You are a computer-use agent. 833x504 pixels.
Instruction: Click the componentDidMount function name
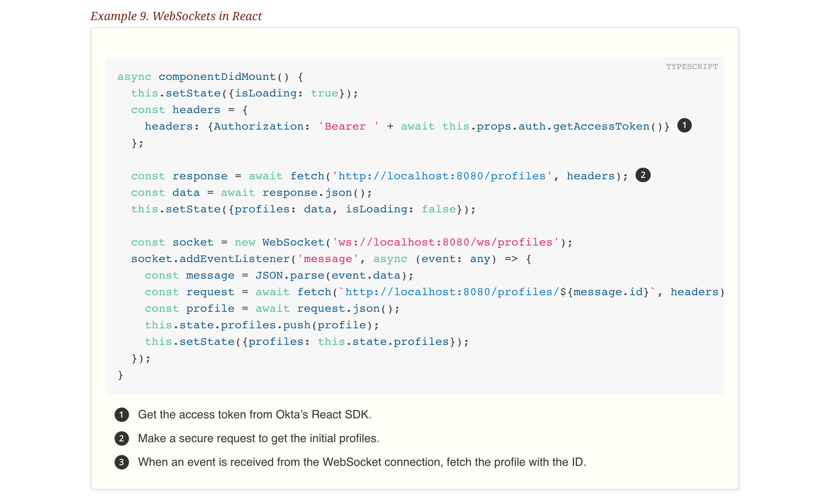click(217, 77)
